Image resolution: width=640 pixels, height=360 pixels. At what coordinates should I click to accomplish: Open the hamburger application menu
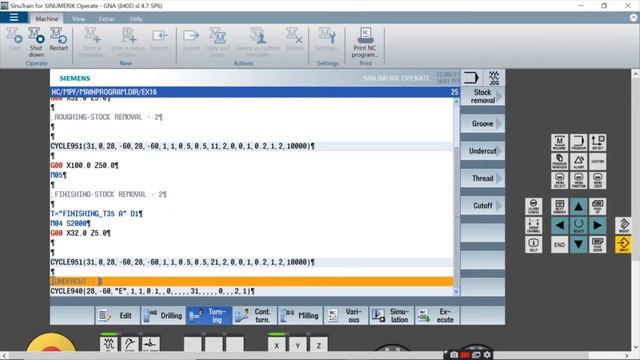coord(14,18)
